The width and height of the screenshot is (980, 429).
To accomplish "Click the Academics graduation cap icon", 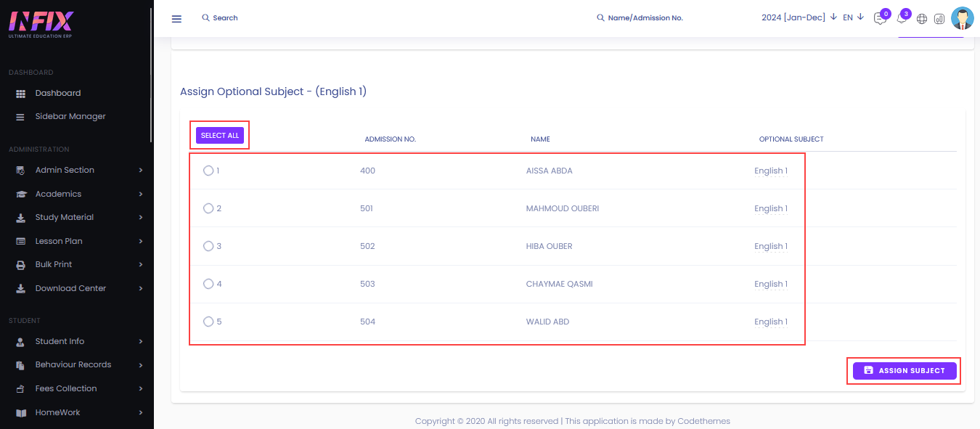I will (21, 195).
